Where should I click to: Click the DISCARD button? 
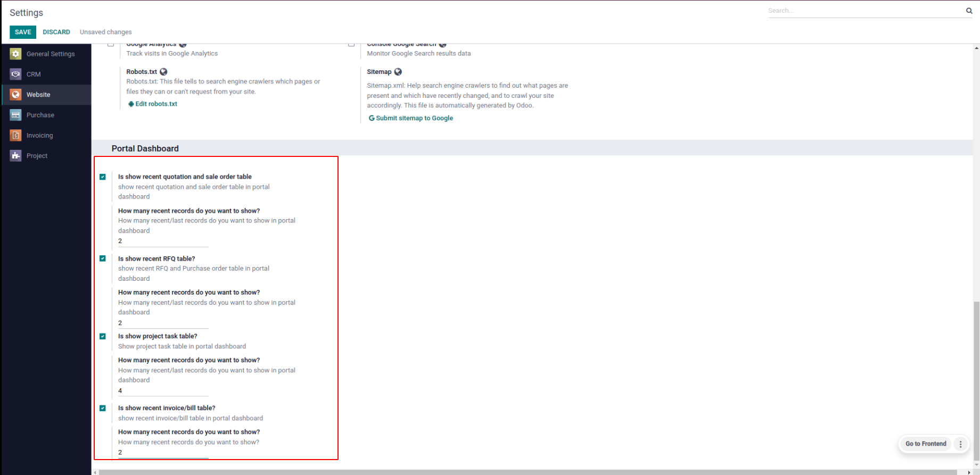[56, 32]
